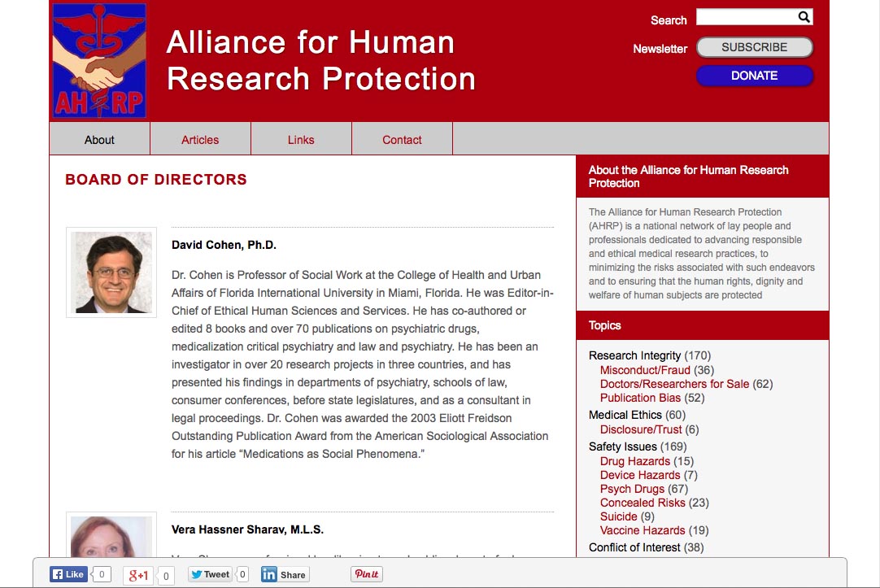880x588 pixels.
Task: Click the search magnifier icon
Action: [804, 17]
